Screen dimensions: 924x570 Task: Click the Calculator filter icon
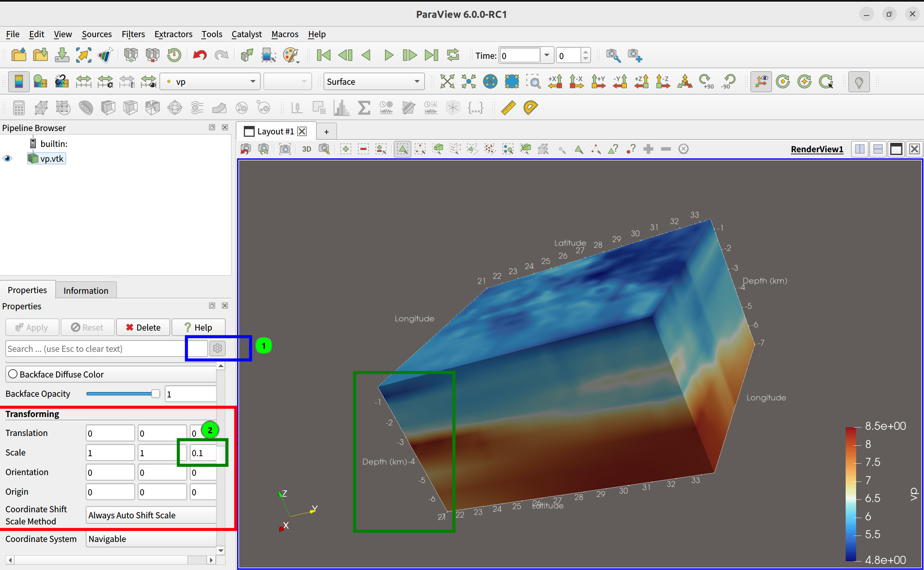pos(19,108)
